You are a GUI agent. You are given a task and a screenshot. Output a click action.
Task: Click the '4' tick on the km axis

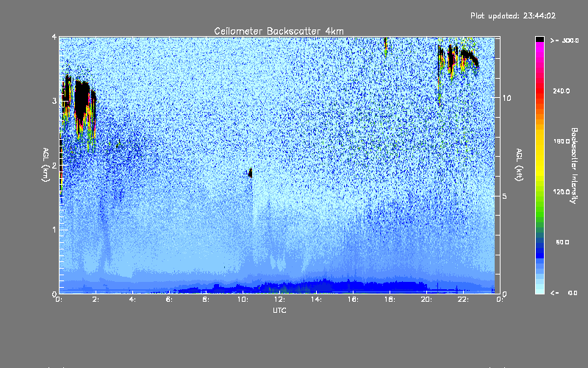click(x=54, y=37)
